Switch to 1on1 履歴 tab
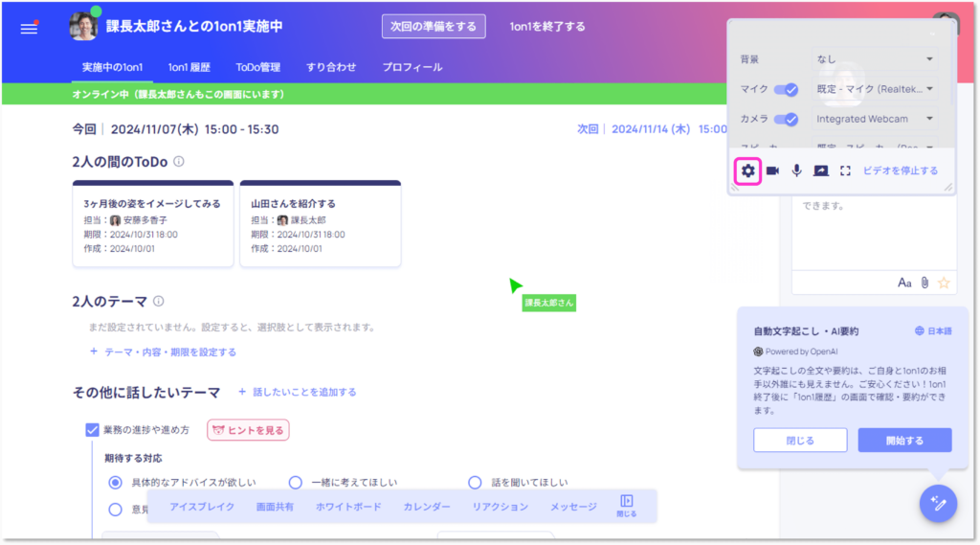This screenshot has width=980, height=545. [189, 67]
